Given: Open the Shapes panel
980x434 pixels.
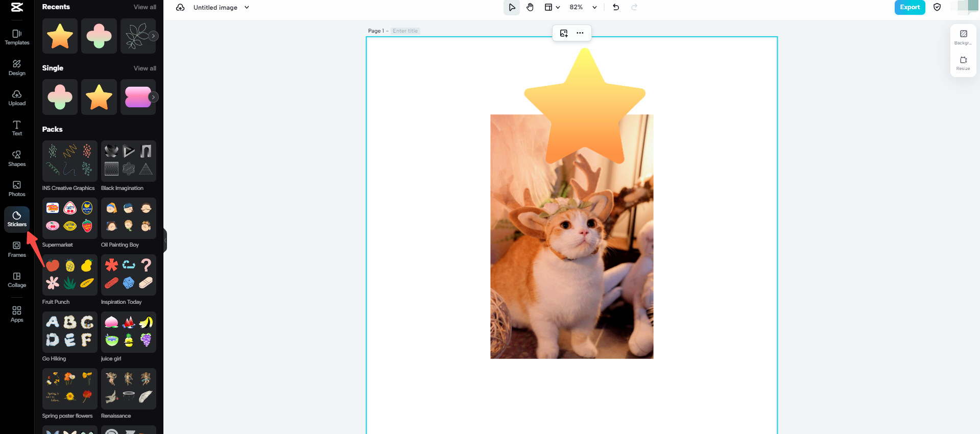Looking at the screenshot, I should [17, 158].
